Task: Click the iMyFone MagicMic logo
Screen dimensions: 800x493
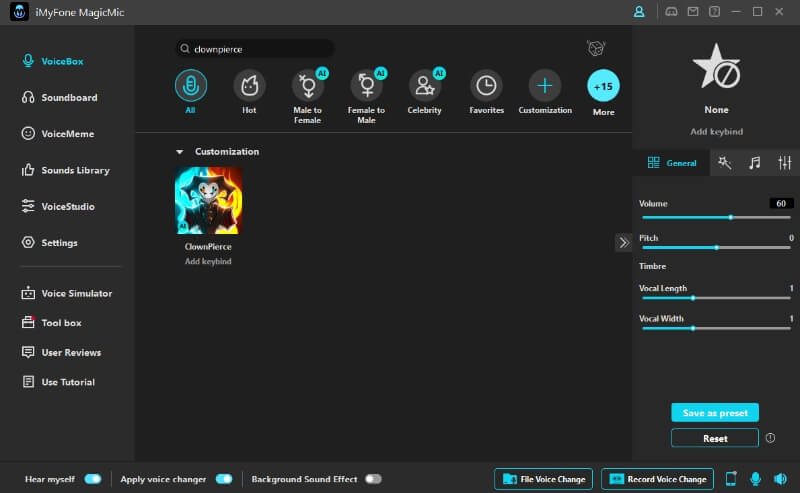Action: tap(19, 12)
